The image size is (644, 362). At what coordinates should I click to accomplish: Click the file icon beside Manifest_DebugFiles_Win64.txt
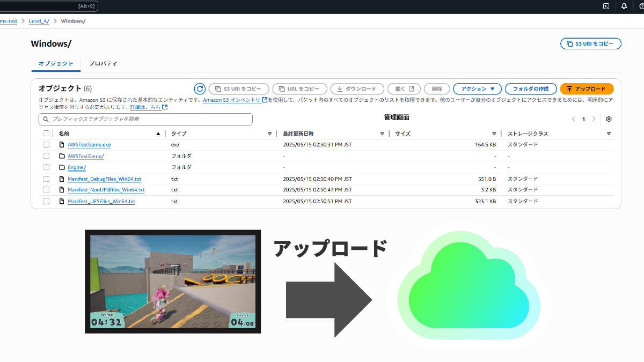[x=62, y=179]
